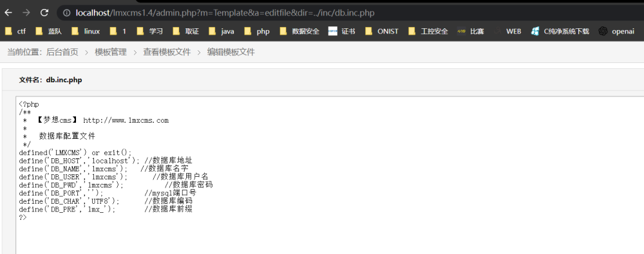Open the WEB bookmark
644x254 pixels.
(x=507, y=31)
